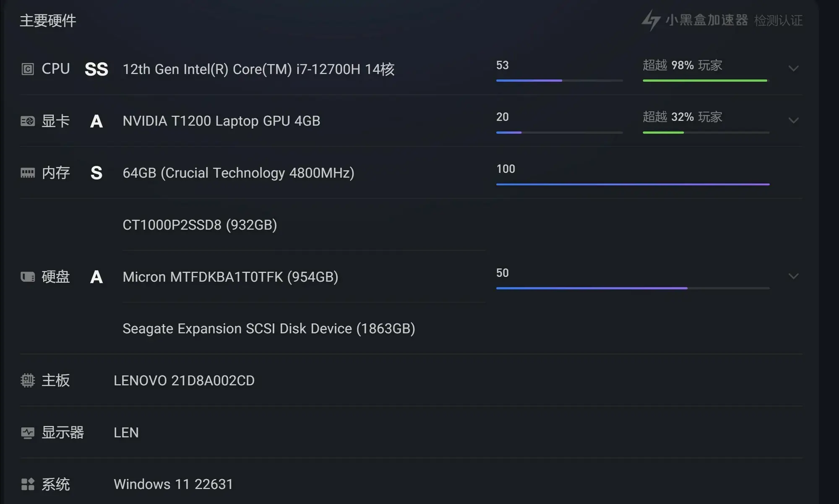This screenshot has width=839, height=504.
Task: Click the monitor icon beside 显示器
Action: coord(28,433)
